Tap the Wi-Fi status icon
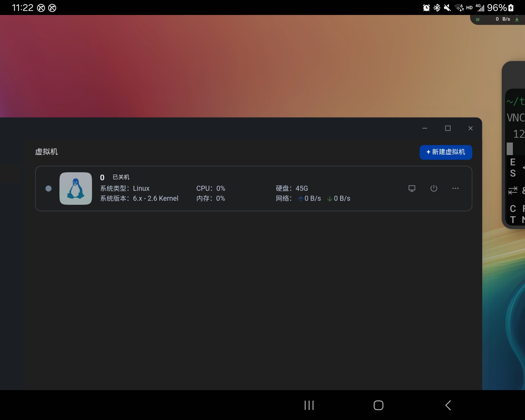 [459, 8]
